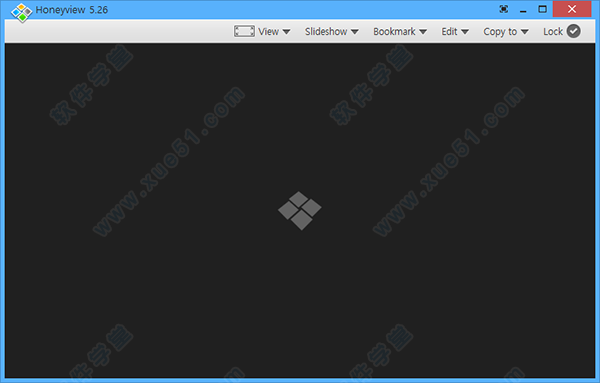This screenshot has width=600, height=383.
Task: Open the Copy to menu
Action: click(500, 31)
